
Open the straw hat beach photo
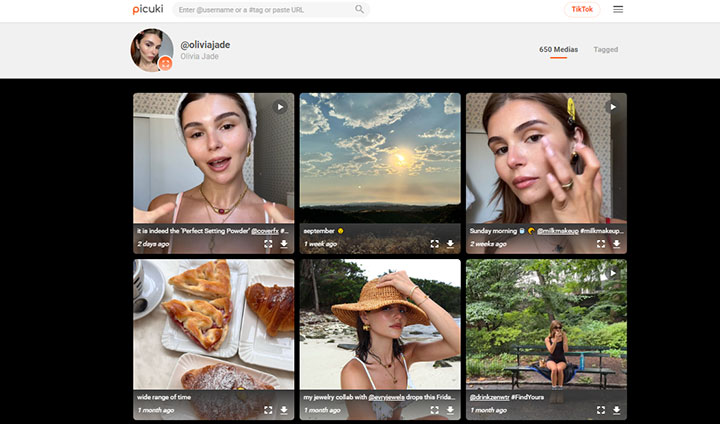(380, 324)
